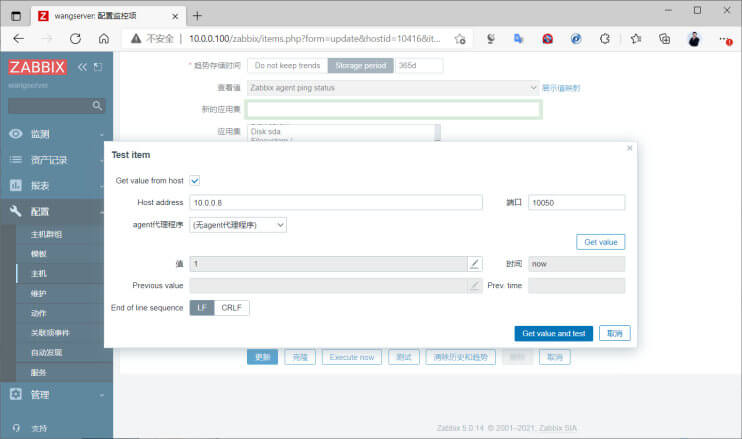Click the 展示值映射 link
The width and height of the screenshot is (742, 439).
(561, 88)
